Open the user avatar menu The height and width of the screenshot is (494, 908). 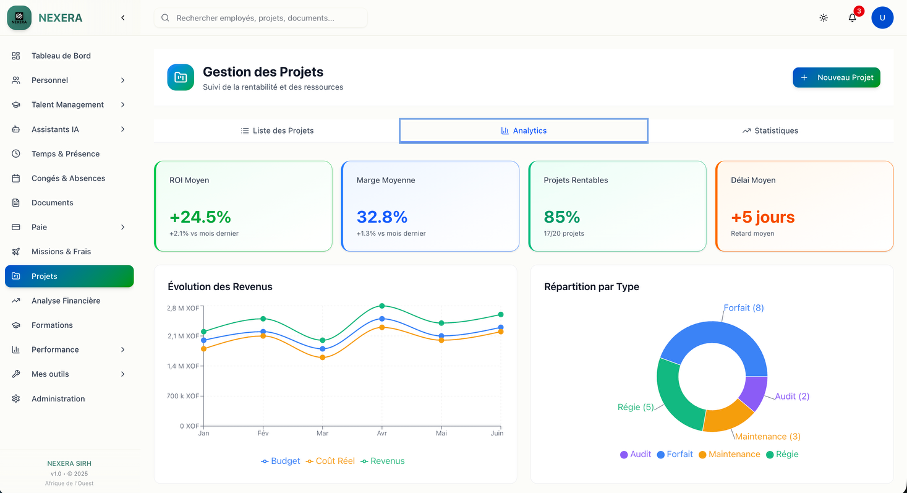tap(882, 18)
